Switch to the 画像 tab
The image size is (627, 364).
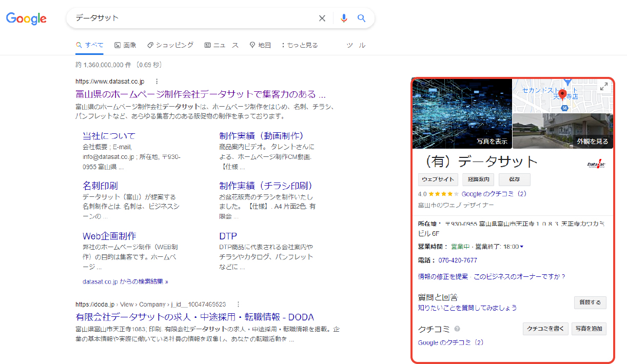coord(125,45)
